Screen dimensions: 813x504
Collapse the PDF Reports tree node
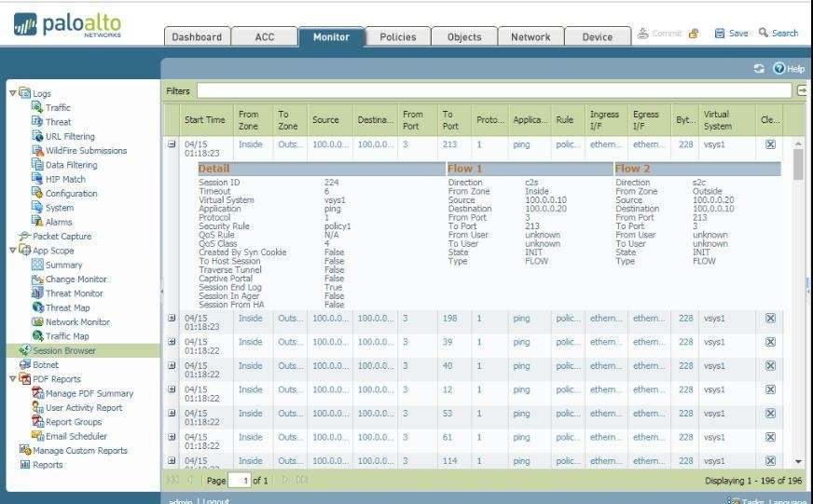click(x=12, y=379)
